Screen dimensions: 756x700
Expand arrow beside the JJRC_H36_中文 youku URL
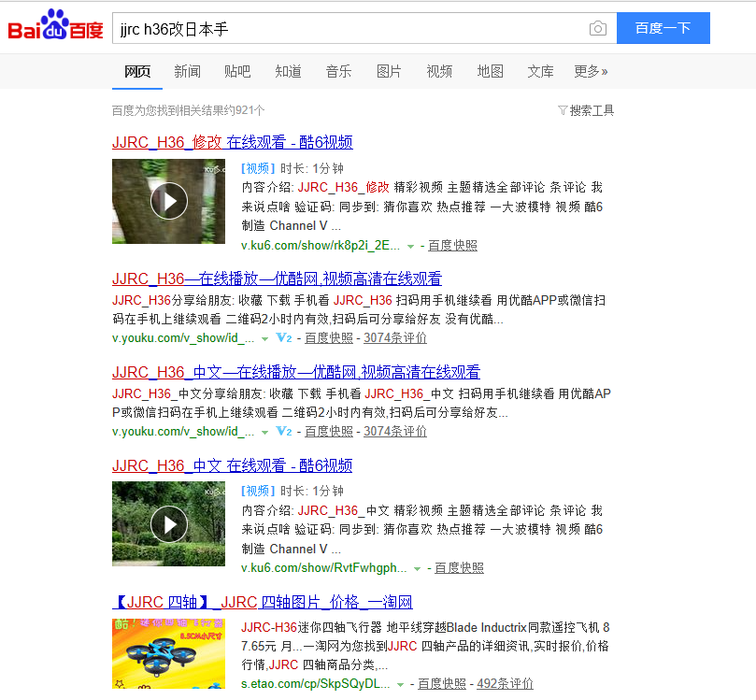[x=264, y=433]
